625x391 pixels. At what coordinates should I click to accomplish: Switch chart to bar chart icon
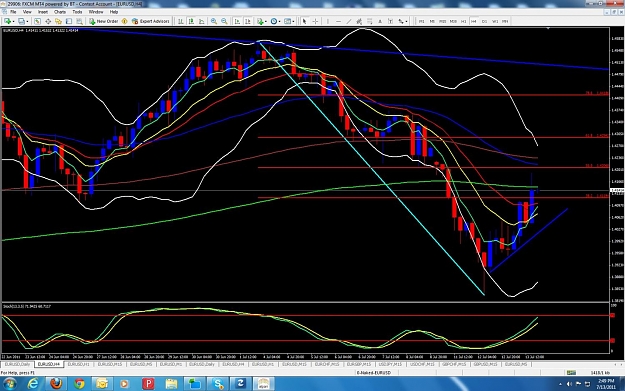pyautogui.click(x=181, y=21)
